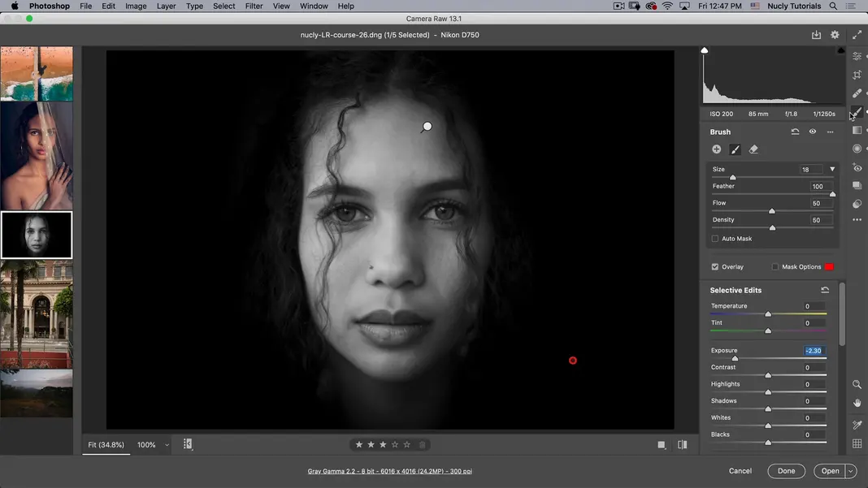Toggle the filmstrip panel icon
Image resolution: width=868 pixels, height=488 pixels.
click(188, 444)
